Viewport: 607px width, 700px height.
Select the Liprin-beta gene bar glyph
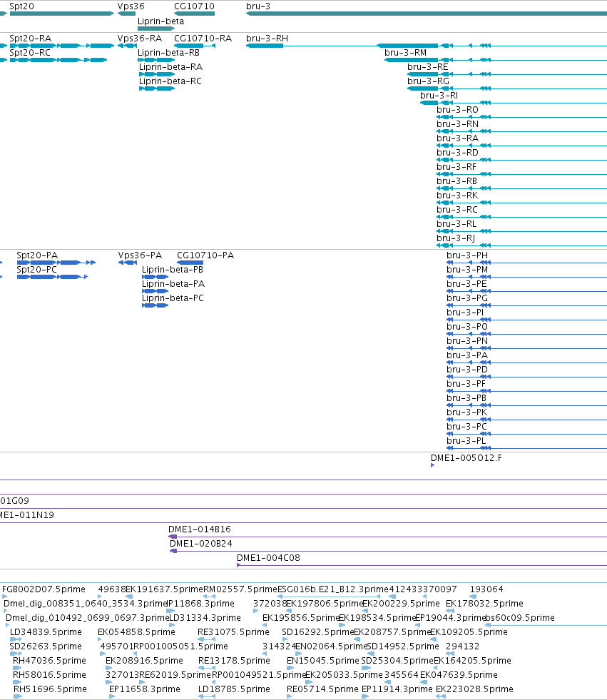(x=156, y=29)
